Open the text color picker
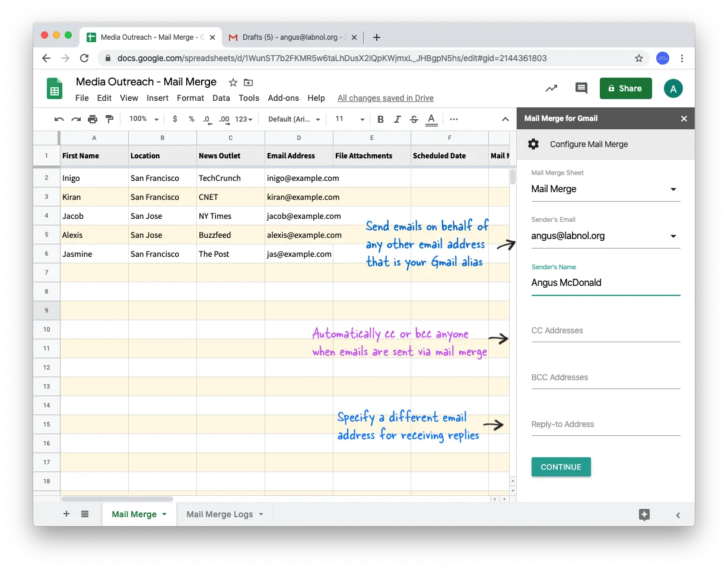 point(431,119)
